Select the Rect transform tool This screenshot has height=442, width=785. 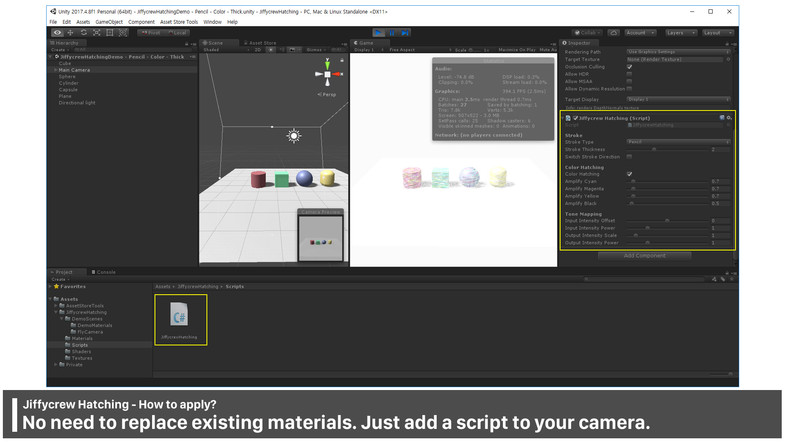(x=110, y=33)
